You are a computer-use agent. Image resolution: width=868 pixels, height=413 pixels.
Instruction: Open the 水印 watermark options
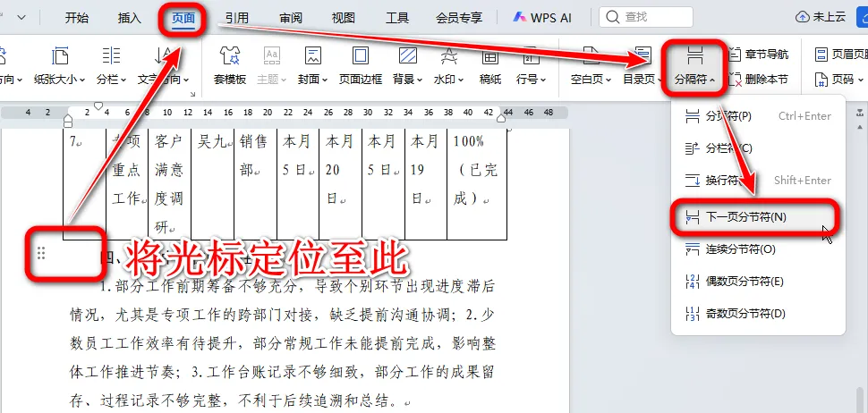tap(449, 65)
